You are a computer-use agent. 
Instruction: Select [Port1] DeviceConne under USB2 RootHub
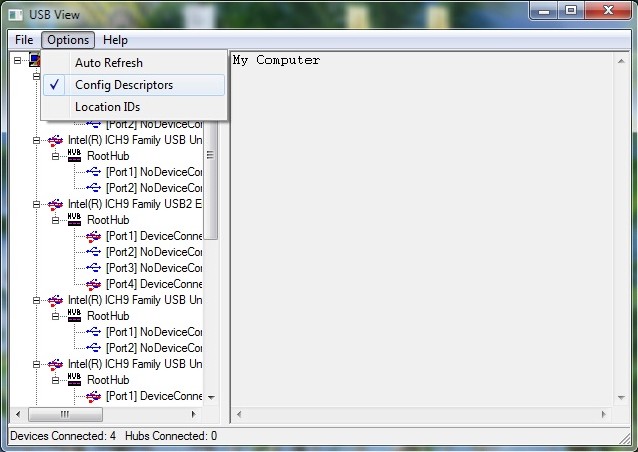(x=154, y=236)
